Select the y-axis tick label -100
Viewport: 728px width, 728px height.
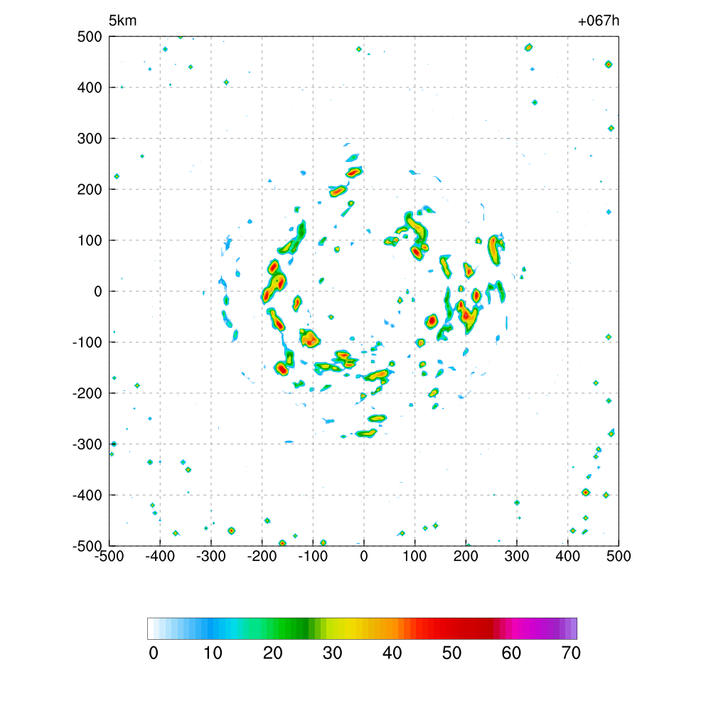[x=87, y=343]
